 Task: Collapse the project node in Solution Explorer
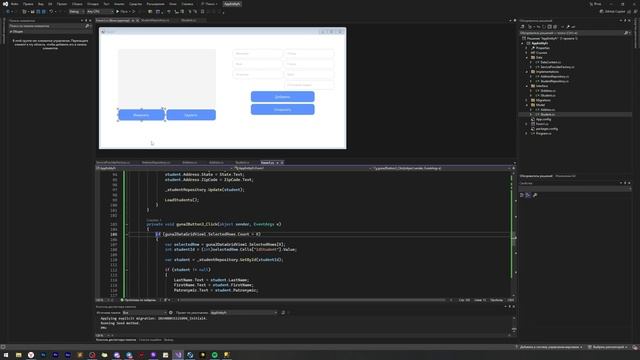(x=522, y=43)
